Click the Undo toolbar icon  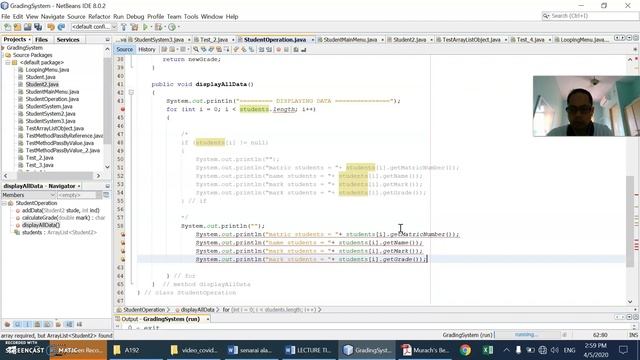click(51, 27)
